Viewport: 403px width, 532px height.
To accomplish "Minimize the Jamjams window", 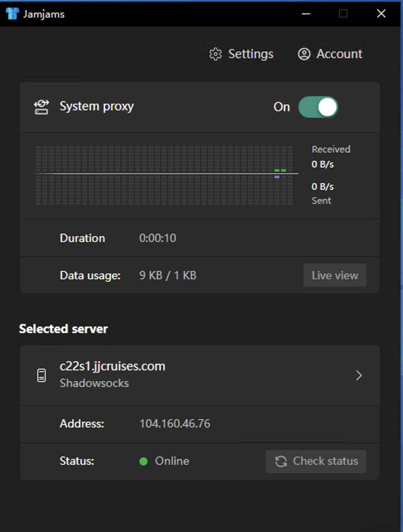I will pos(306,14).
